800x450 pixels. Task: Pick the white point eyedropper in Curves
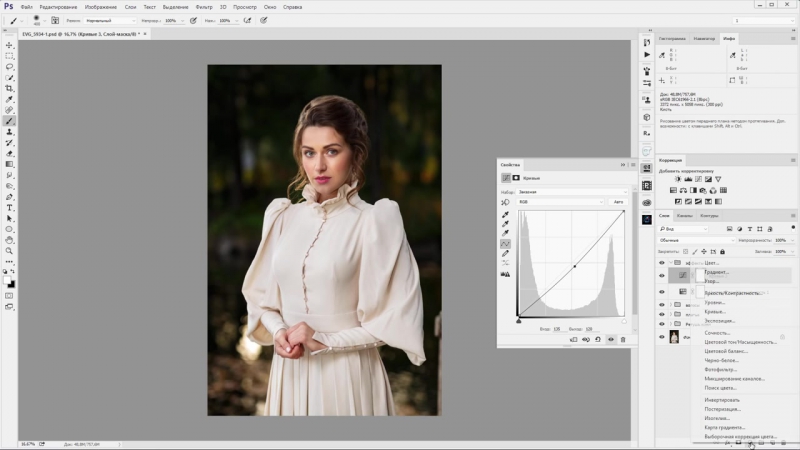505,234
